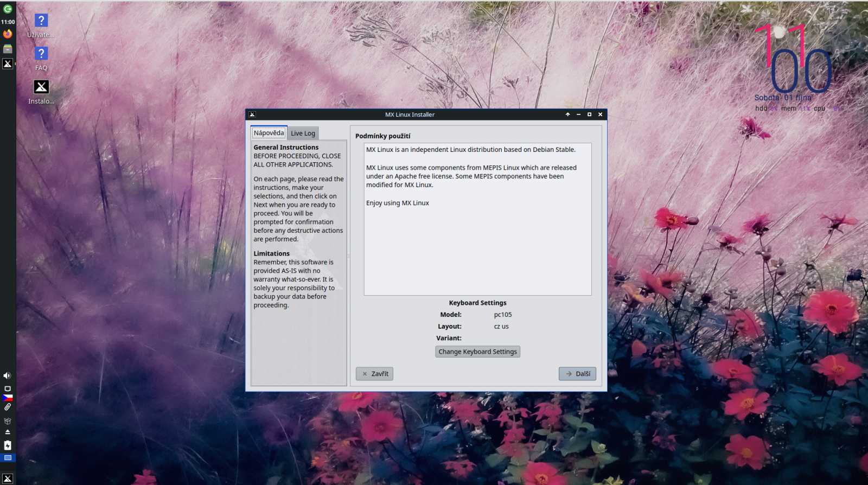Click the highlighted workspace pager box
Viewport: 868px width, 485px height.
point(8,458)
